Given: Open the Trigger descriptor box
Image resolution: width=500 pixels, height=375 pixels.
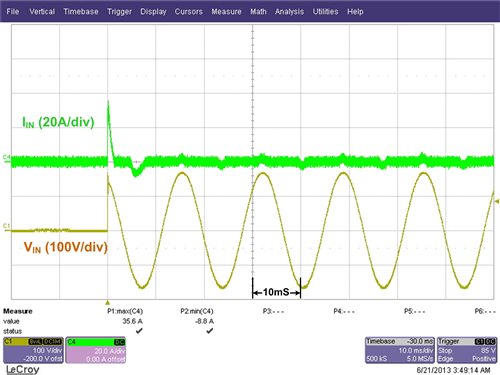Looking at the screenshot, I should click(x=467, y=350).
